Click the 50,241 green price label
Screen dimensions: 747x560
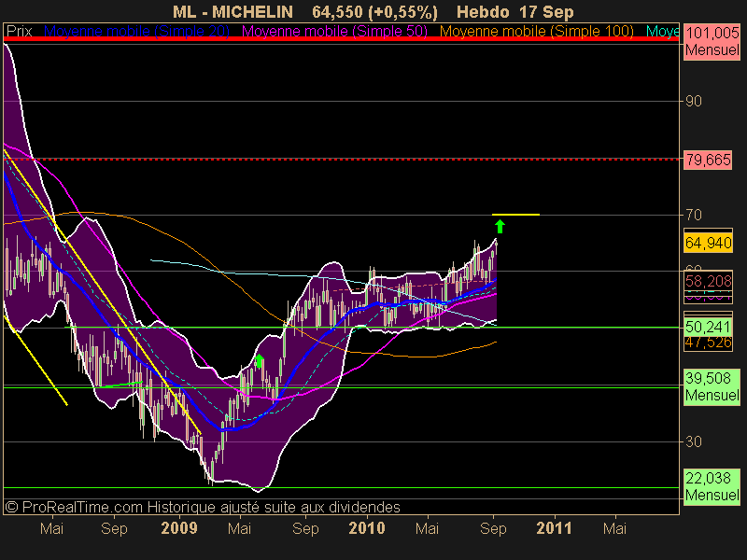708,328
